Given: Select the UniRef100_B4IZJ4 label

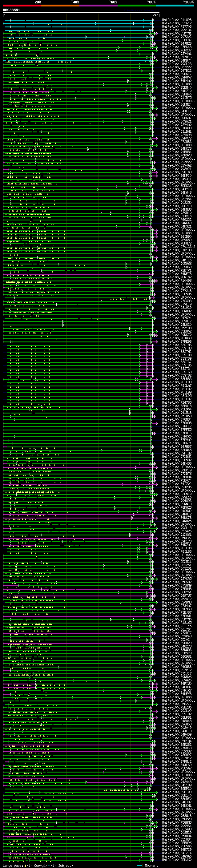Looking at the screenshot, I should click(177, 853).
